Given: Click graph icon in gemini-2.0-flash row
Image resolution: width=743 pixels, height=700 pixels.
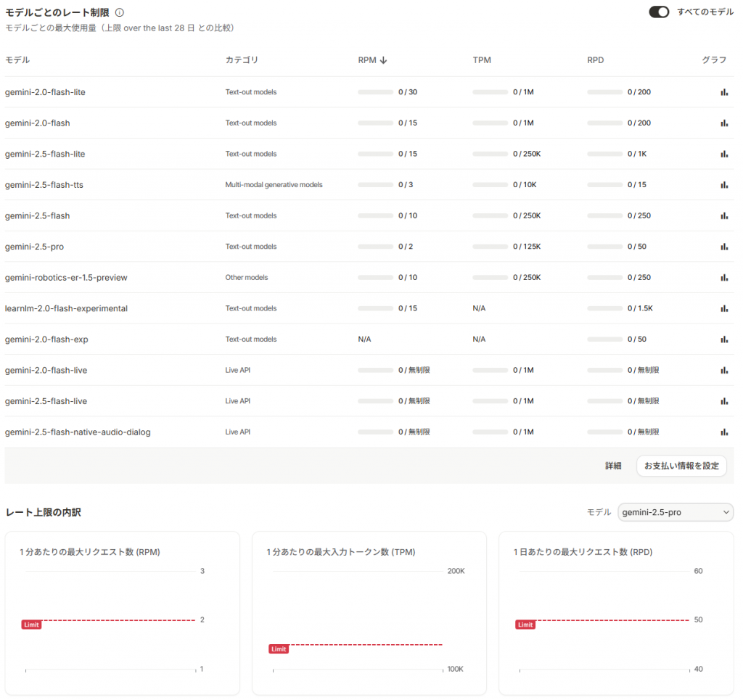Looking at the screenshot, I should (x=723, y=123).
